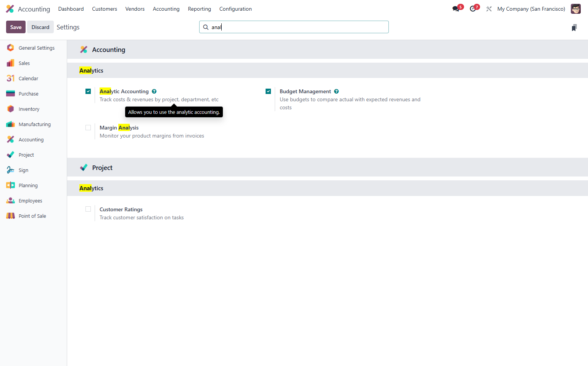The height and width of the screenshot is (366, 588).
Task: Open the Dashboard menu
Action: tap(71, 9)
